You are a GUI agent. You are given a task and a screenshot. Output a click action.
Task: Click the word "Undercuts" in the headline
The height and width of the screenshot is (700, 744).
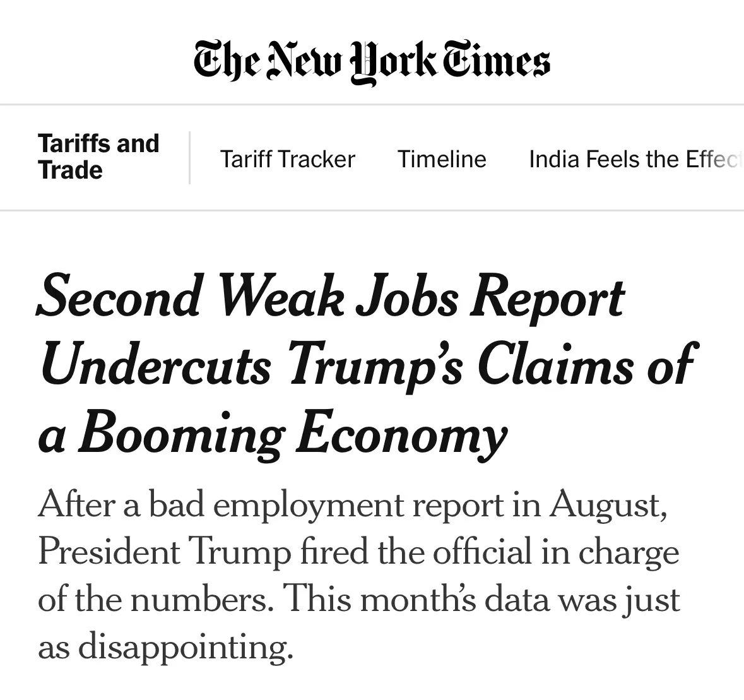pyautogui.click(x=155, y=366)
